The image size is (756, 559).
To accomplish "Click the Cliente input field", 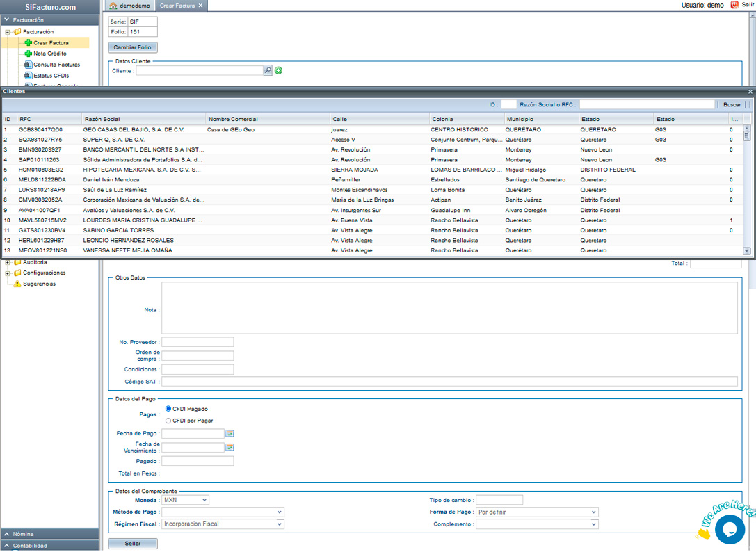I will 200,70.
